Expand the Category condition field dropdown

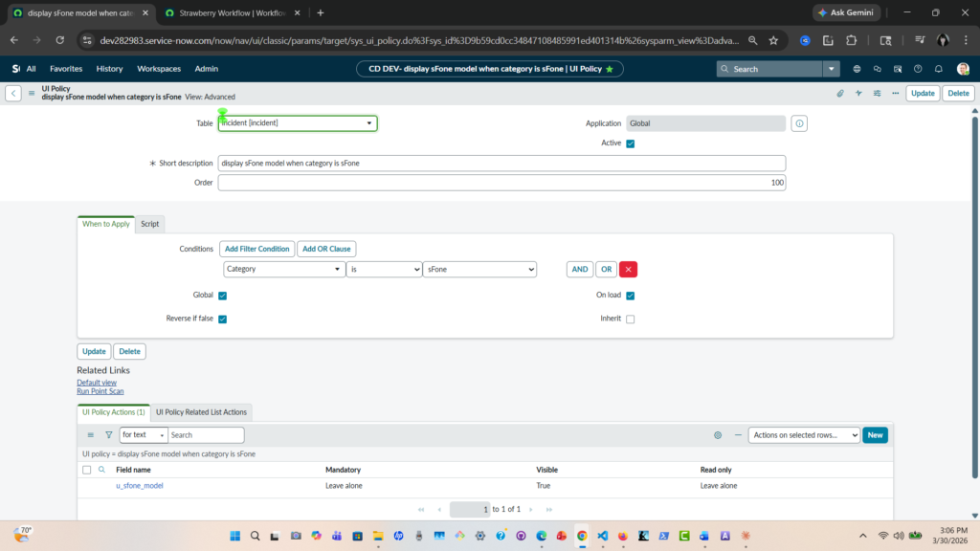[x=283, y=270]
